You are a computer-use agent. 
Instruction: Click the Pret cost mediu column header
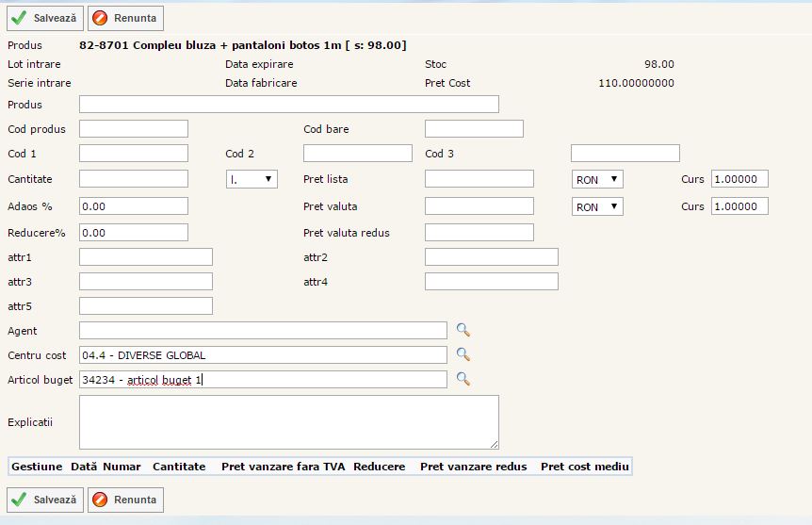[x=584, y=467]
